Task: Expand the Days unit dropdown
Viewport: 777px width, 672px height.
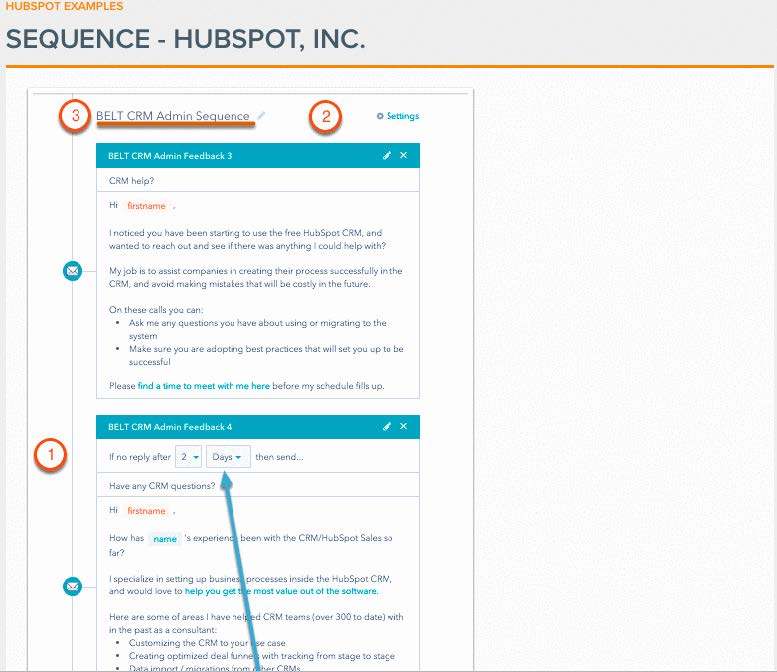Action: (227, 457)
